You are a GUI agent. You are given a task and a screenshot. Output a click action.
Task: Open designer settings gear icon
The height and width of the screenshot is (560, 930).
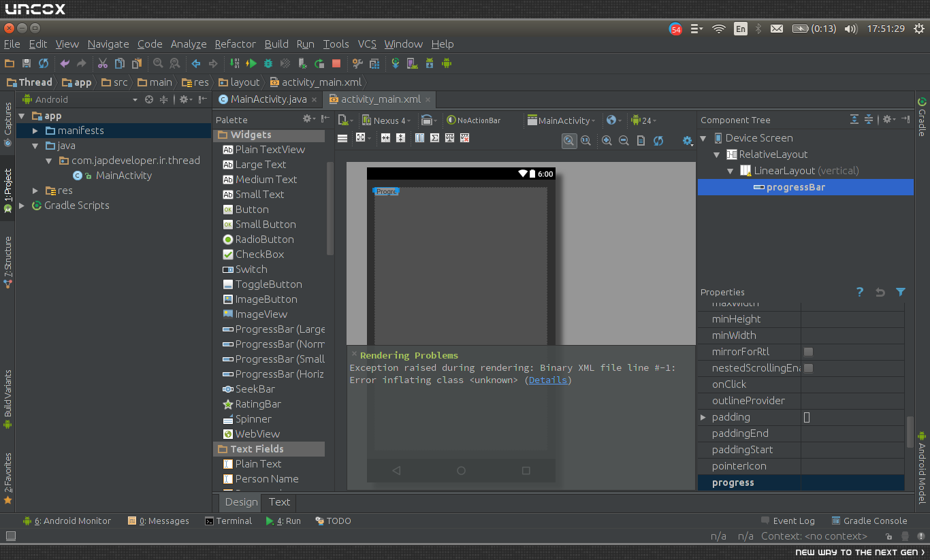[x=687, y=141]
